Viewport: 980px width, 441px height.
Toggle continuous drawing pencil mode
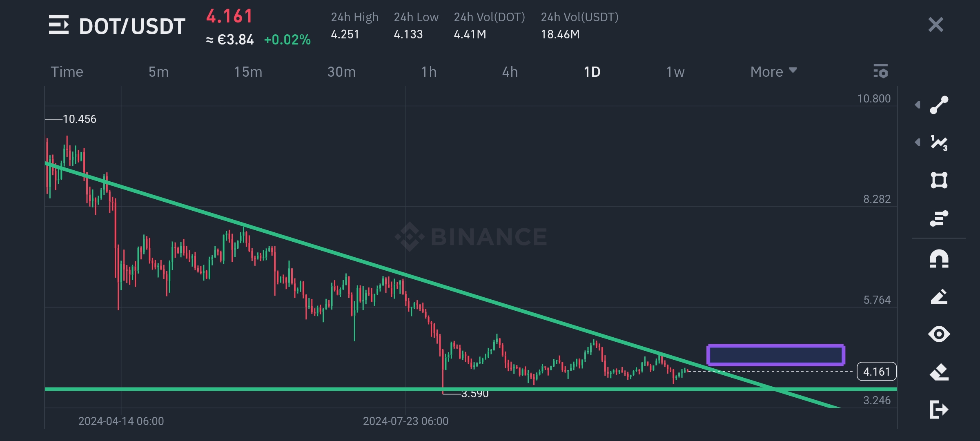(x=939, y=297)
